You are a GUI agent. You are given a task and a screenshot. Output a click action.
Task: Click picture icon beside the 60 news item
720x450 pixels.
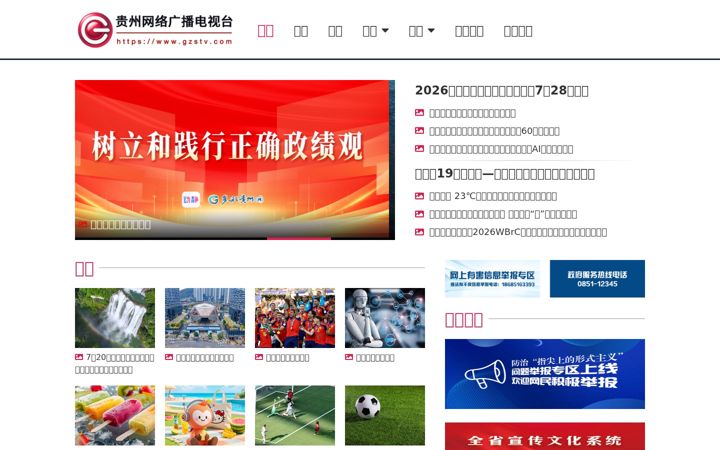pos(419,131)
